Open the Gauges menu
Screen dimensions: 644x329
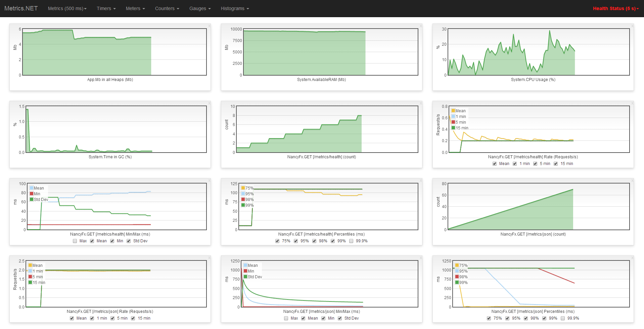(x=199, y=8)
